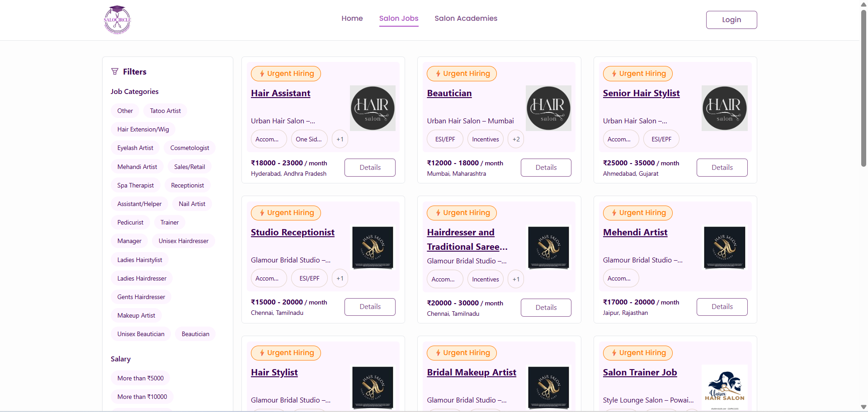
Task: Open the Mehendi Artist job link
Action: point(635,232)
